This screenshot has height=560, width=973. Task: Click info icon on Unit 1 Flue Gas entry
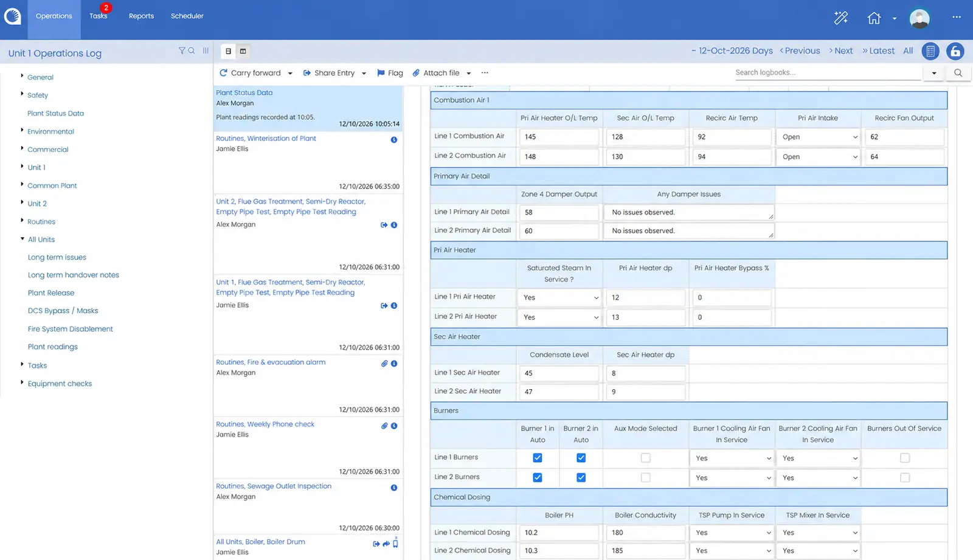click(394, 306)
